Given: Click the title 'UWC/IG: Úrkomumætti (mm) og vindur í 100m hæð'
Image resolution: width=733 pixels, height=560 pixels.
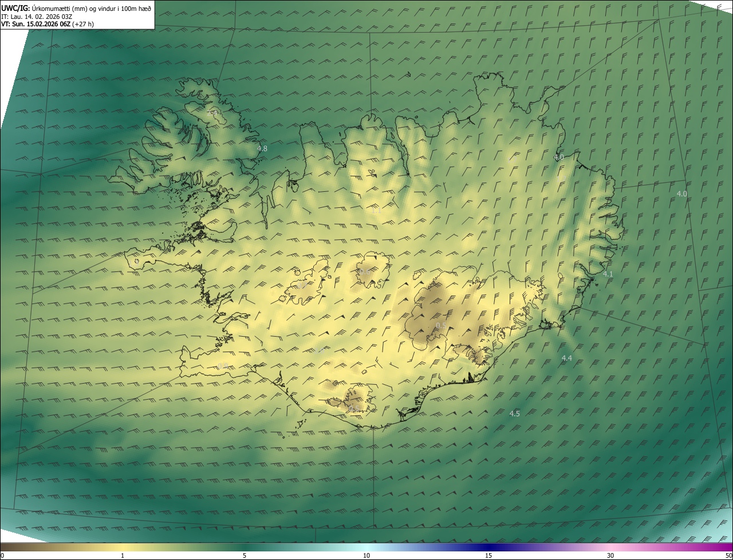Looking at the screenshot, I should [x=76, y=7].
